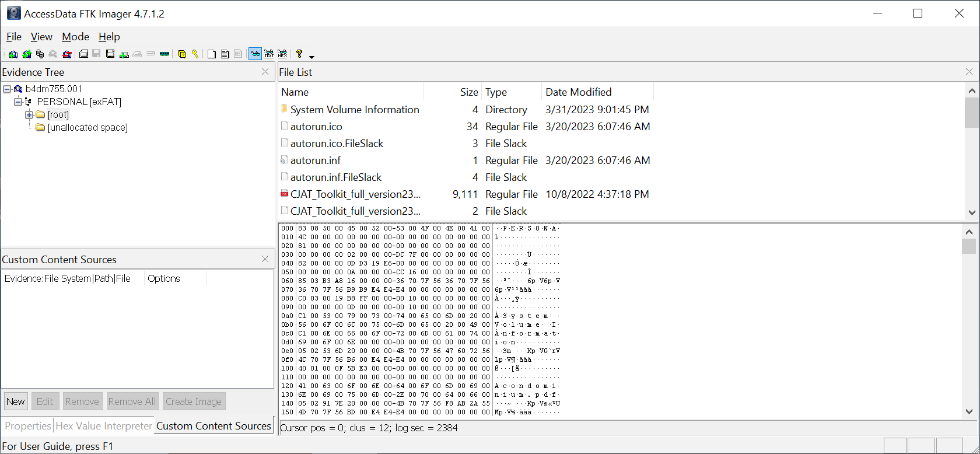Switch to the Hex Value Interpreter tab
This screenshot has height=454, width=980.
104,426
